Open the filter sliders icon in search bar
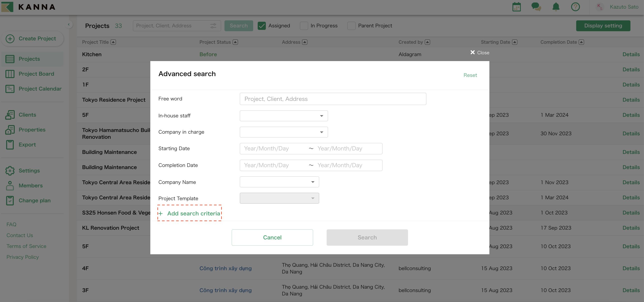The image size is (644, 302). point(213,26)
